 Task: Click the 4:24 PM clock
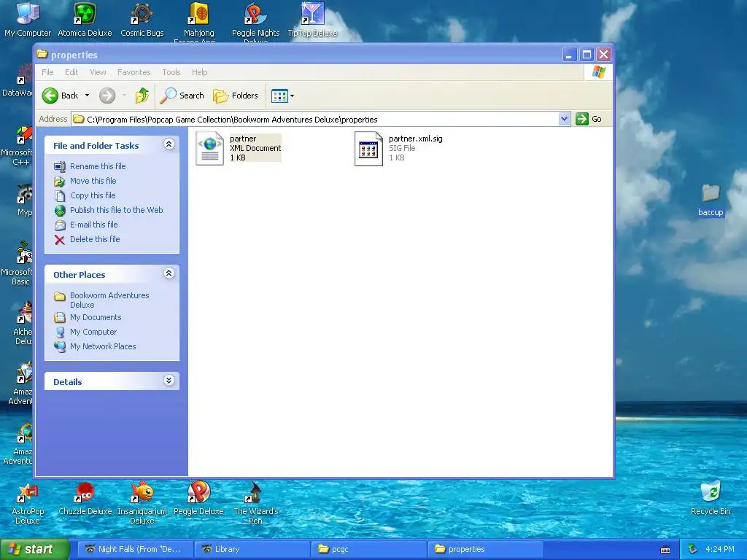719,550
